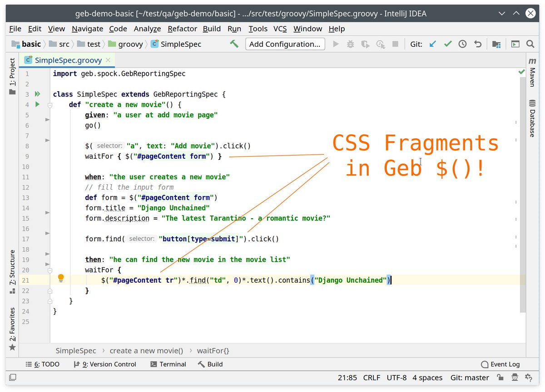The width and height of the screenshot is (545, 392).
Task: Click the yellow intention lightbulb icon
Action: [61, 278]
